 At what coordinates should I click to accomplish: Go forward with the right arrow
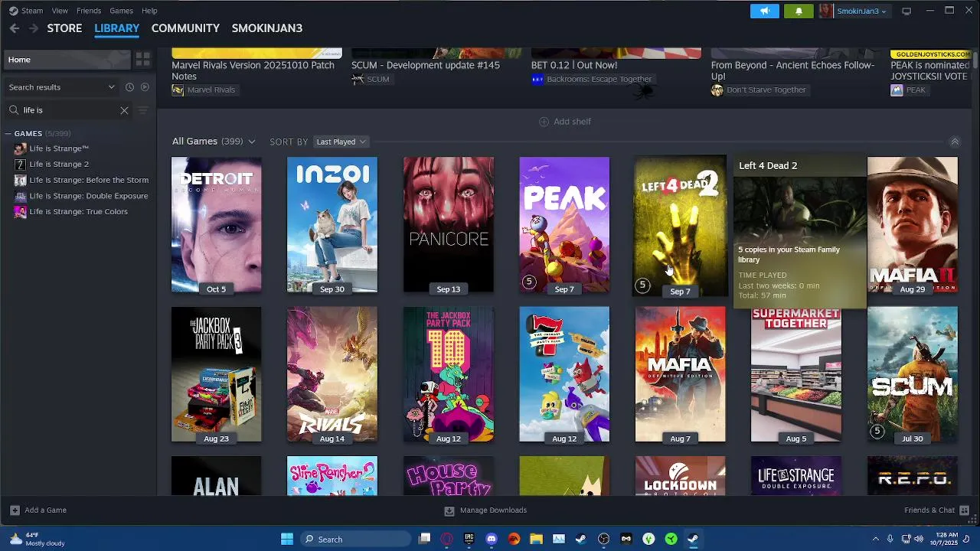tap(33, 28)
